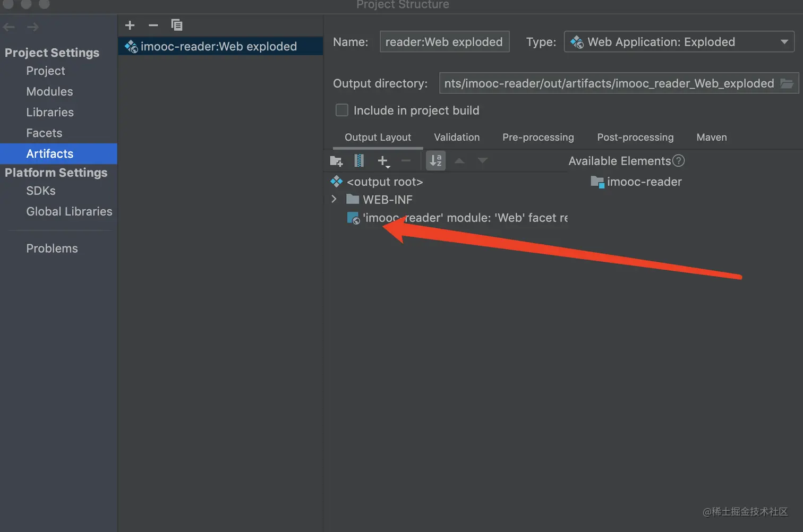
Task: Open Facets settings
Action: point(44,133)
